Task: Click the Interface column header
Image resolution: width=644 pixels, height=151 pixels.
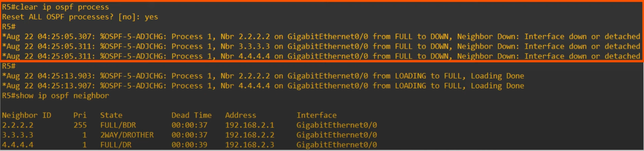Action: (316, 115)
